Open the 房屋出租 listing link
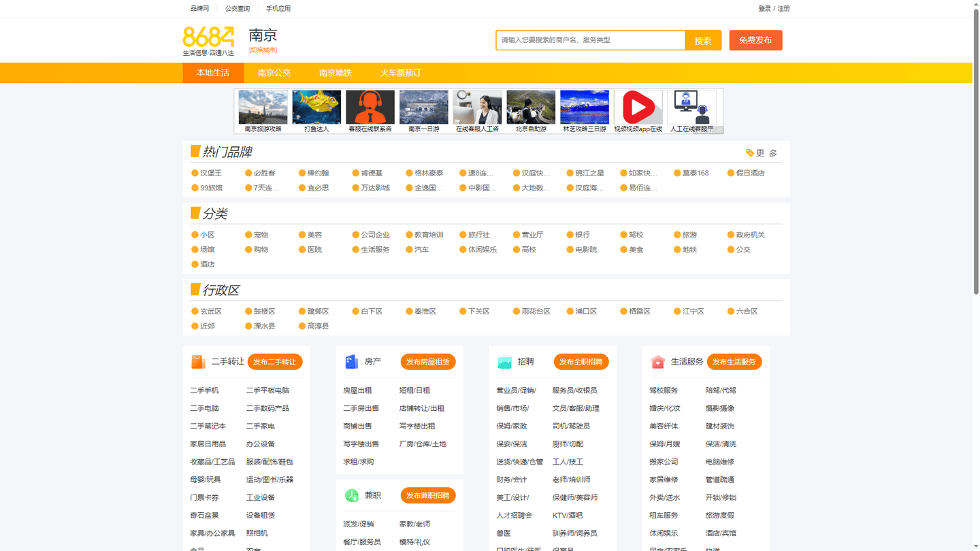 click(x=358, y=390)
